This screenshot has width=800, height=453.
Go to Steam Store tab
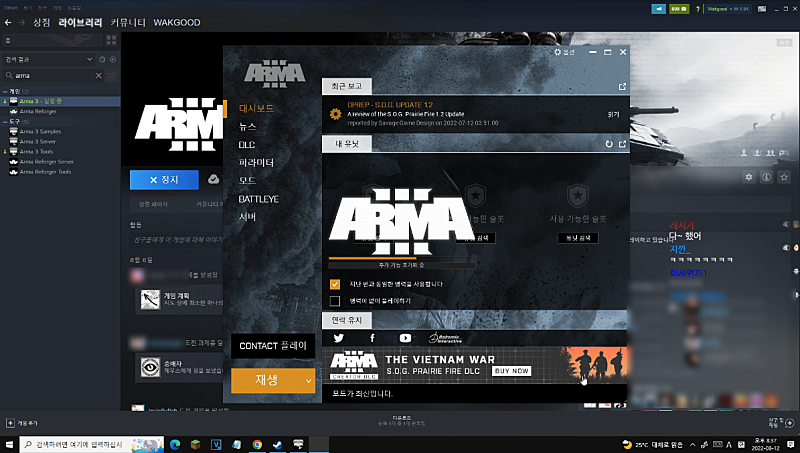click(42, 22)
